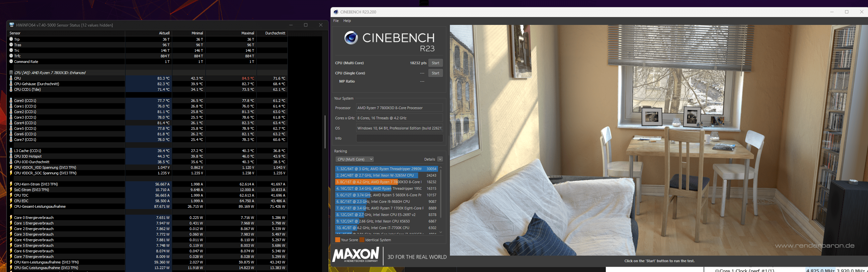This screenshot has width=868, height=272.
Task: Select the Core2 (CCD1) temperature row
Action: 147,111
